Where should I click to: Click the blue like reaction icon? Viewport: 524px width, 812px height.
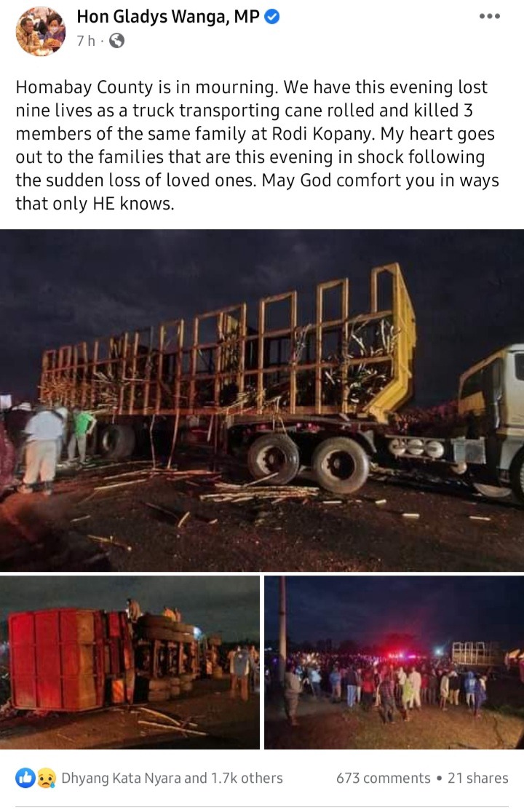pyautogui.click(x=25, y=778)
